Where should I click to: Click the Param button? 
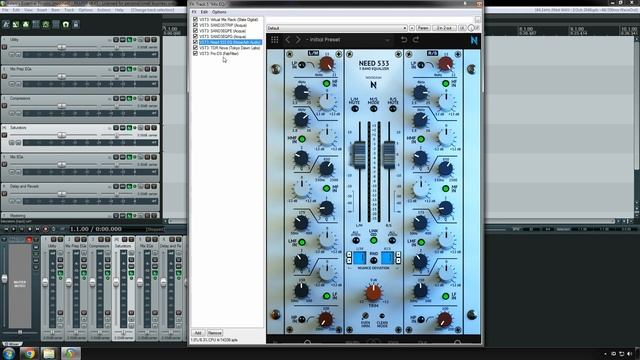click(x=423, y=28)
